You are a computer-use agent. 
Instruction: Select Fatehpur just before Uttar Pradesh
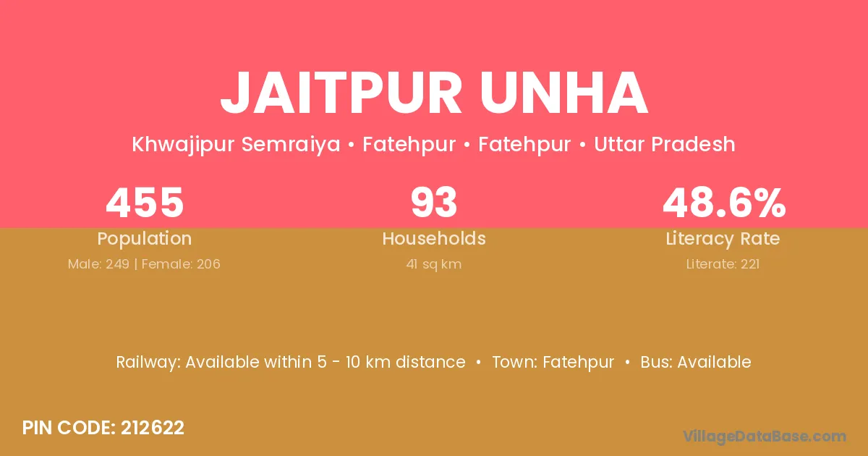coord(524,145)
